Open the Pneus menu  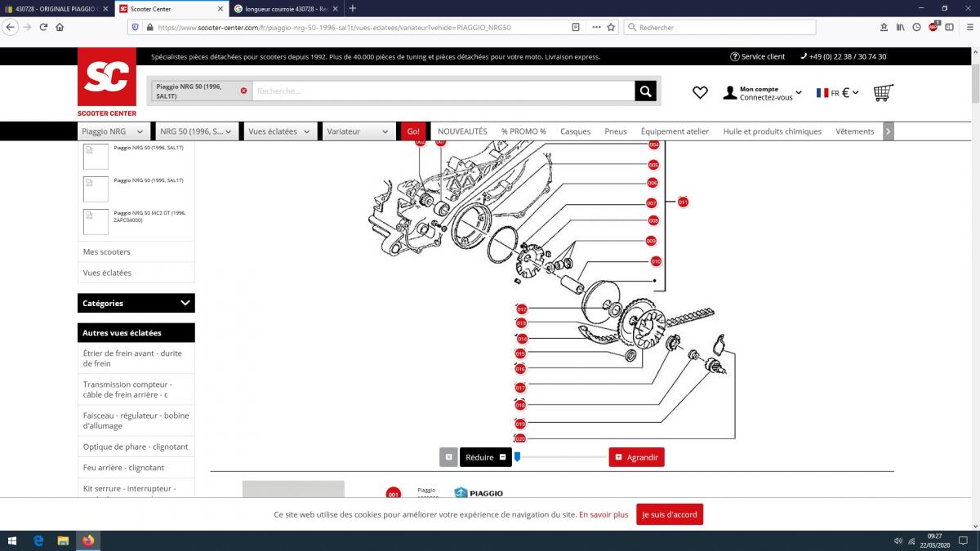[616, 131]
